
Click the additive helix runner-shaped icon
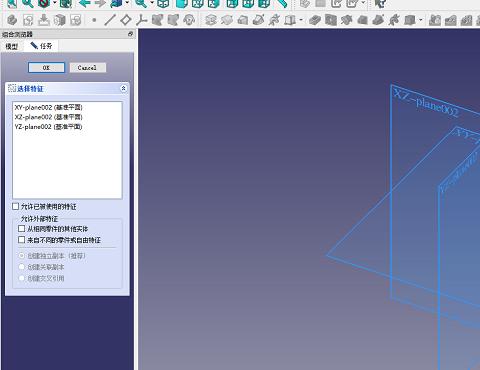pos(274,20)
